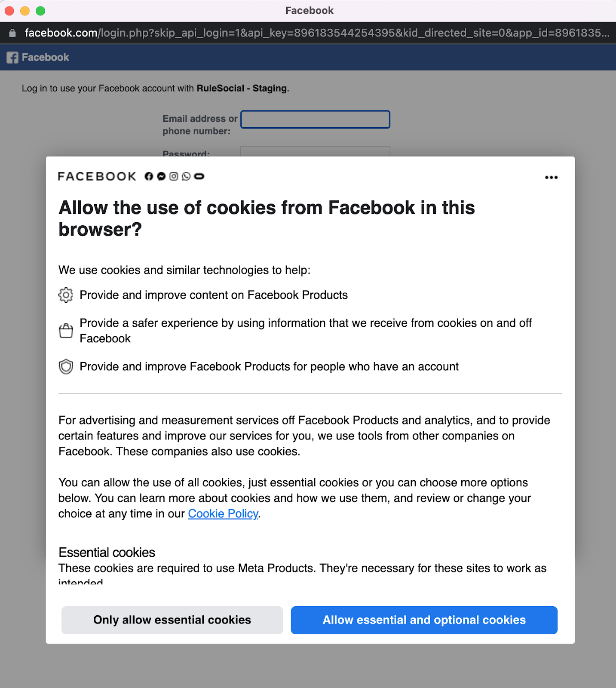Click the Messenger icon in dialog header
Image resolution: width=616 pixels, height=688 pixels.
[161, 176]
